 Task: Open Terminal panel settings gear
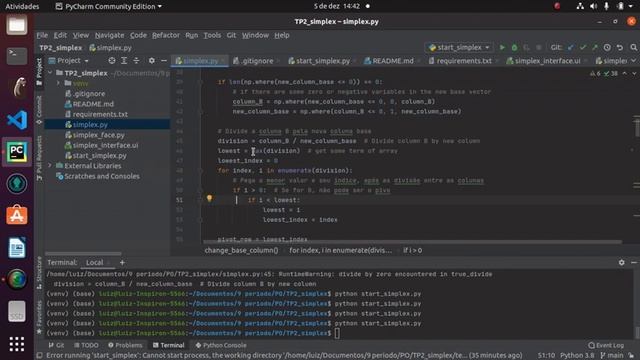click(621, 262)
